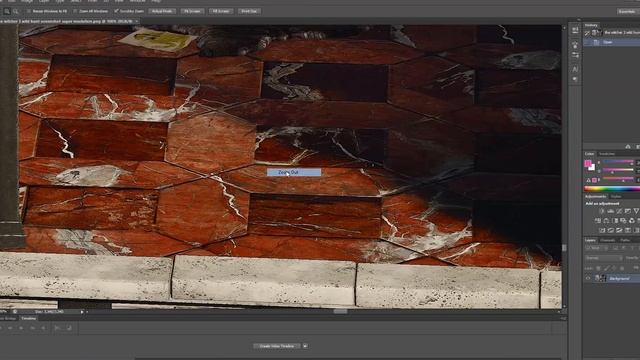Click the Fit Screen button
Screen dimensions: 640x360
pyautogui.click(x=192, y=11)
